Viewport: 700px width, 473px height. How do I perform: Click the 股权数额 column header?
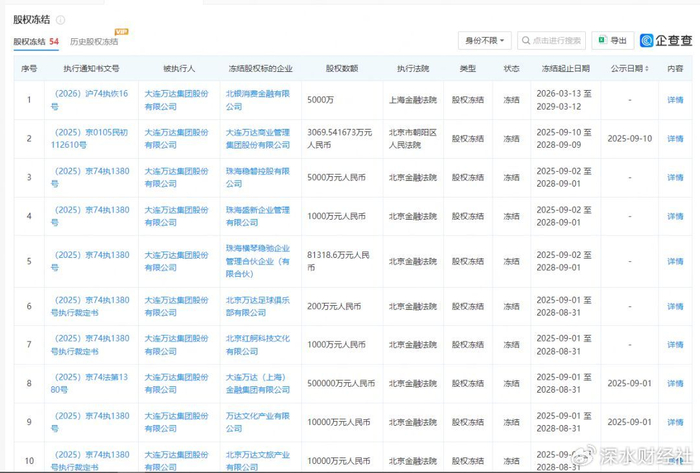pyautogui.click(x=342, y=68)
